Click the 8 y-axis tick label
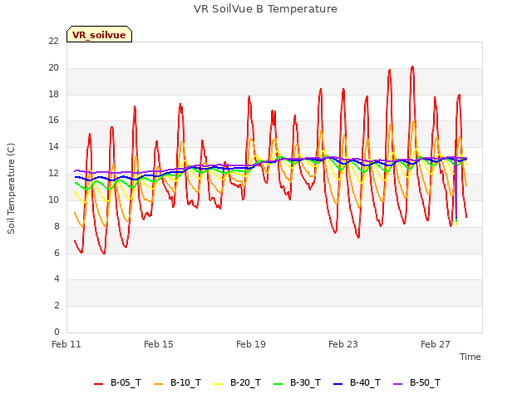Viewport: 532px width, 399px height. [x=57, y=226]
